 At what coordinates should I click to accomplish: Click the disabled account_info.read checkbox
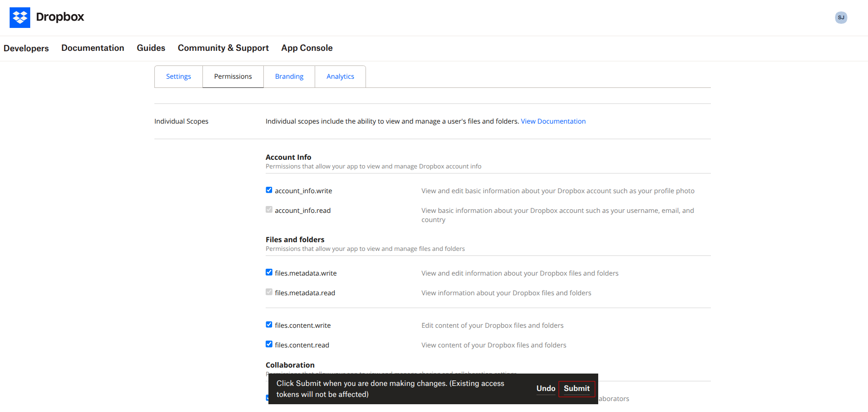[x=269, y=210]
